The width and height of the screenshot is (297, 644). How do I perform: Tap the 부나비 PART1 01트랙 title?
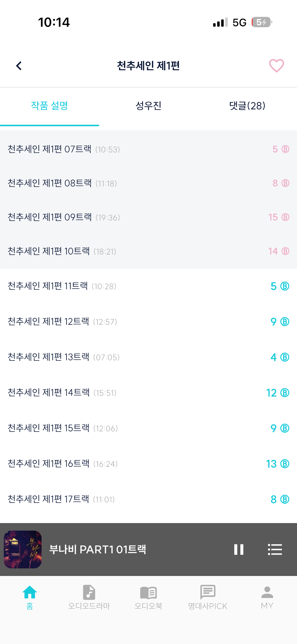[97, 550]
